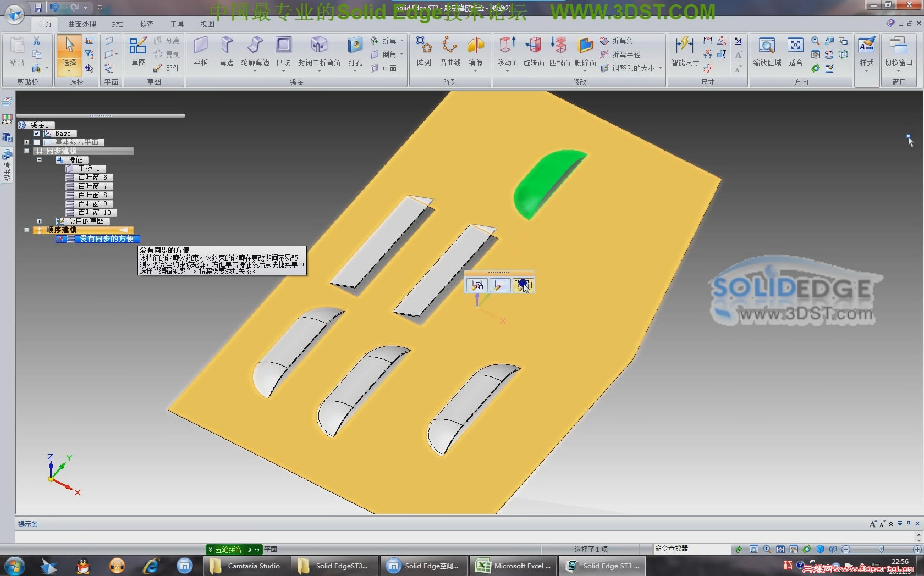Viewport: 924px width, 576px height.
Task: Pick the 匹配面 match faces tool
Action: (559, 52)
